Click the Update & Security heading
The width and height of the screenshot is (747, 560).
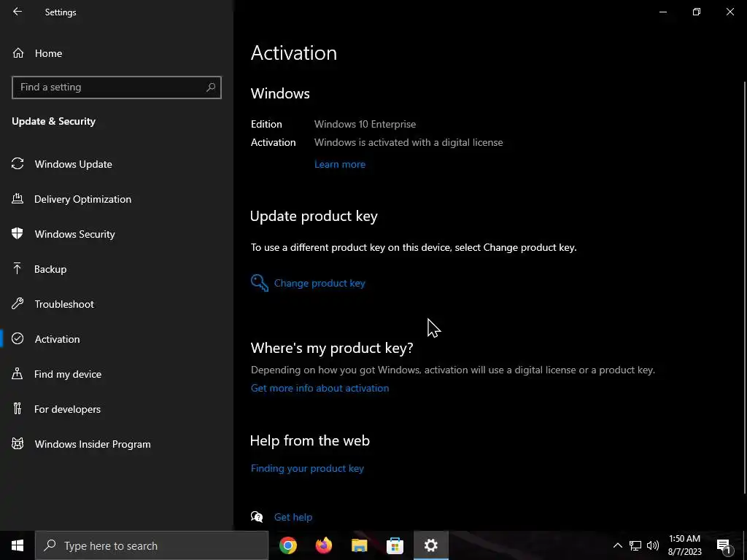[54, 122]
